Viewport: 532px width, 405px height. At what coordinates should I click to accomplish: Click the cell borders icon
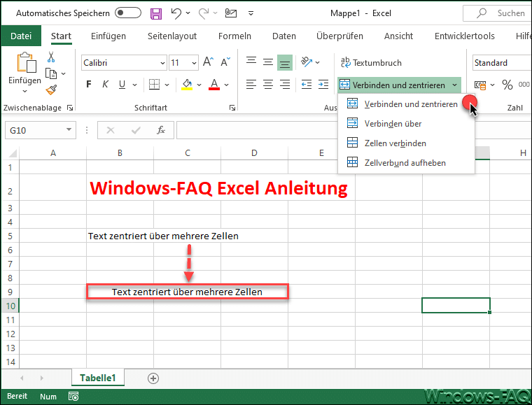155,85
